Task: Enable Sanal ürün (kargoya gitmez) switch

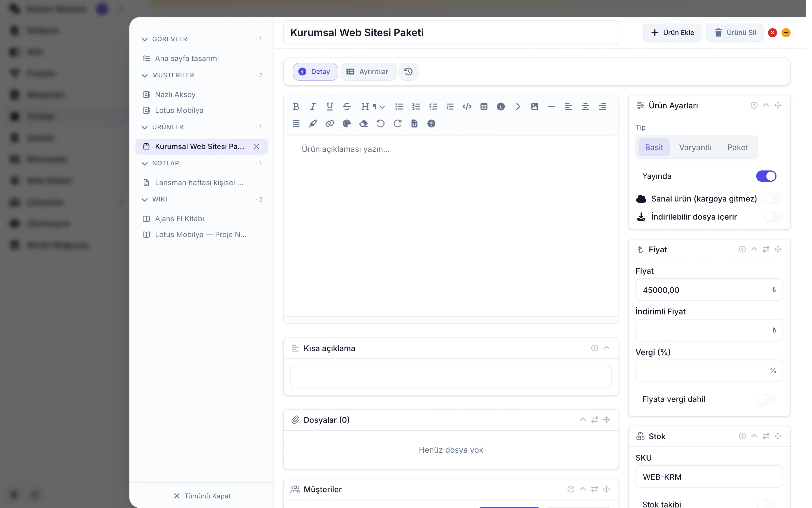Action: [773, 199]
